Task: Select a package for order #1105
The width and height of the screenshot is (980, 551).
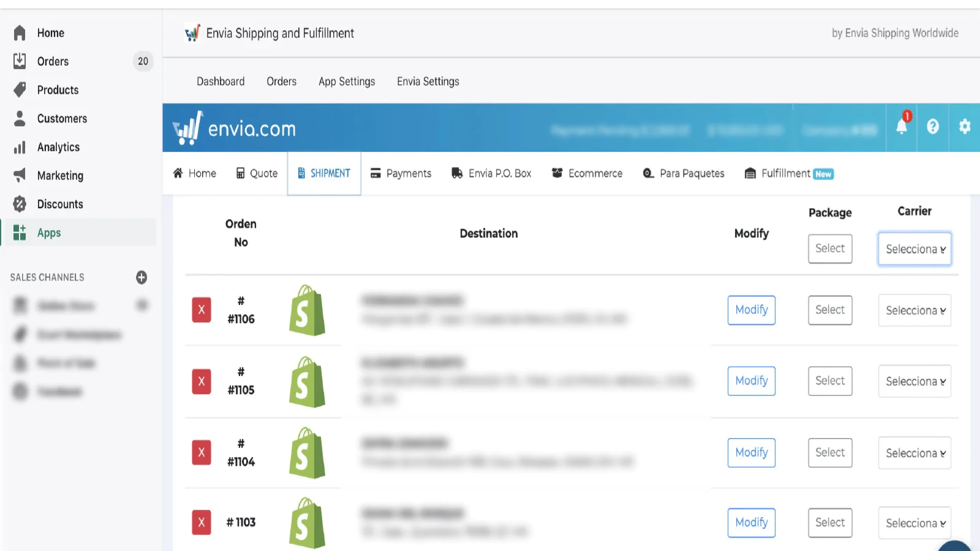Action: (830, 381)
